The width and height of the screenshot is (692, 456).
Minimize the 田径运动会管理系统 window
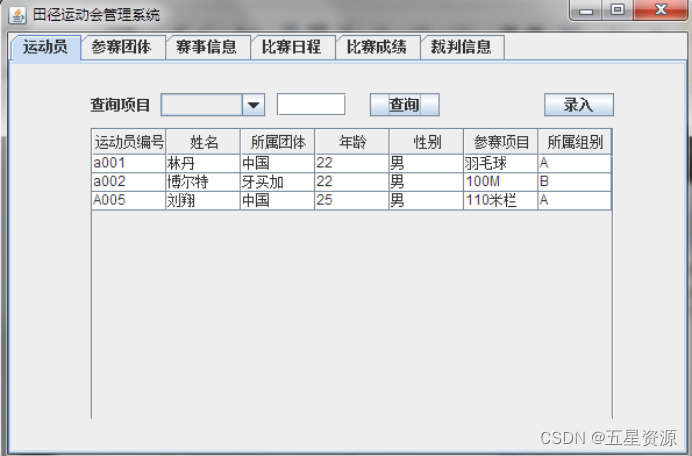(586, 11)
